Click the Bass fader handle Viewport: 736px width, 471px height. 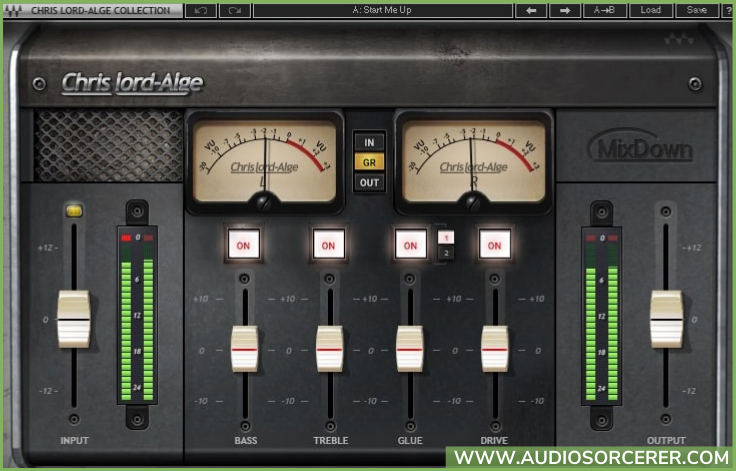pyautogui.click(x=245, y=349)
